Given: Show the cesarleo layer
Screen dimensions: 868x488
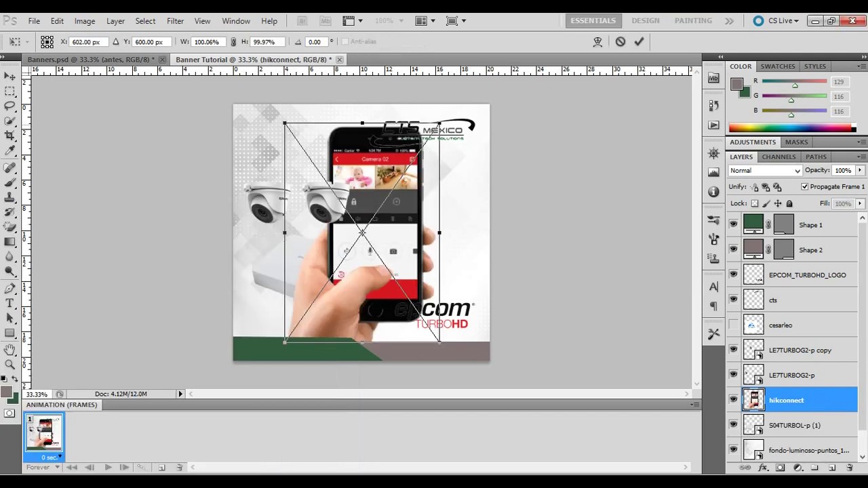Looking at the screenshot, I should 733,325.
